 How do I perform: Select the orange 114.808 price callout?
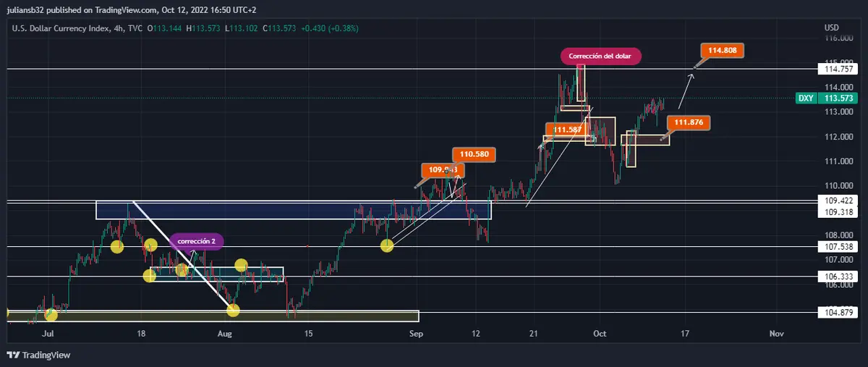pyautogui.click(x=722, y=51)
